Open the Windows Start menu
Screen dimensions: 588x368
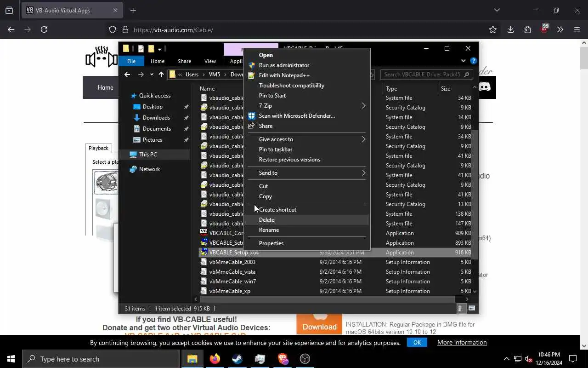tap(11, 359)
